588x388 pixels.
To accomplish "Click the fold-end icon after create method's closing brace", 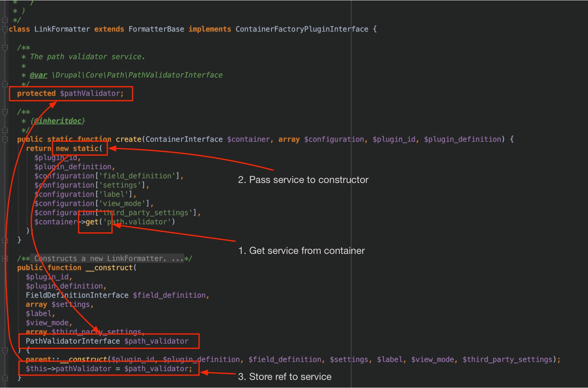I will (x=5, y=240).
